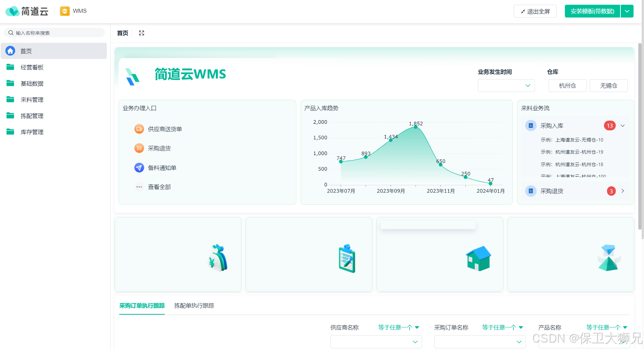The image size is (644, 349).
Task: Open the 供应商名称 value select box
Action: click(376, 342)
